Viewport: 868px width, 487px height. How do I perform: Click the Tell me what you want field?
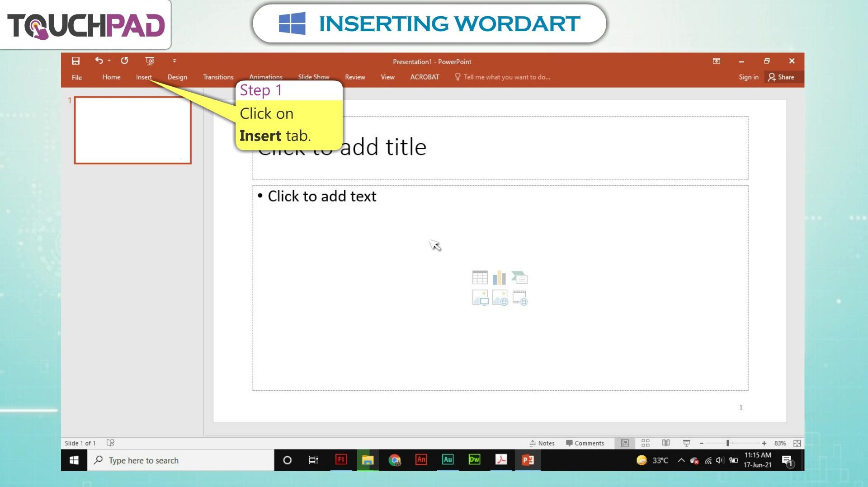(x=503, y=77)
